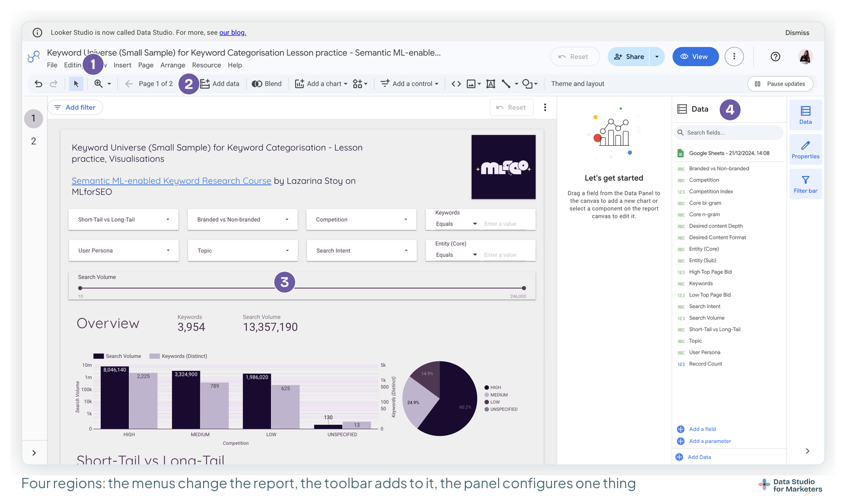Open the canvas three-dot options menu

[x=545, y=107]
